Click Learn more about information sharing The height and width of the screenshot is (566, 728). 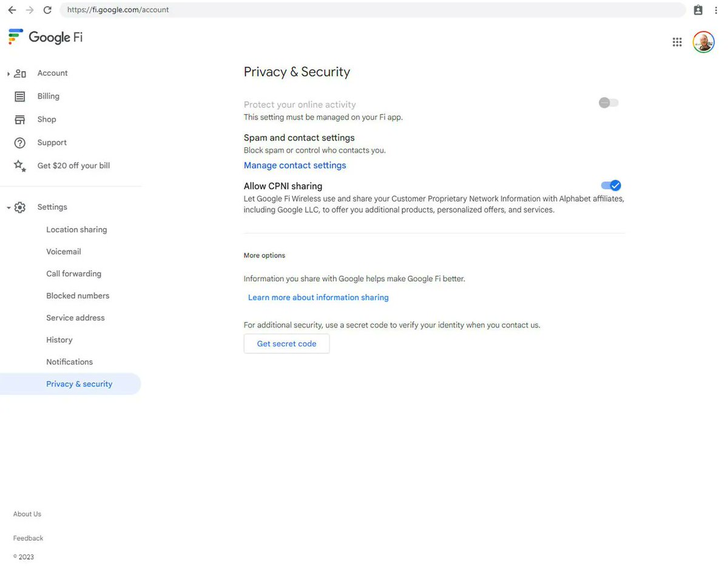pos(318,297)
